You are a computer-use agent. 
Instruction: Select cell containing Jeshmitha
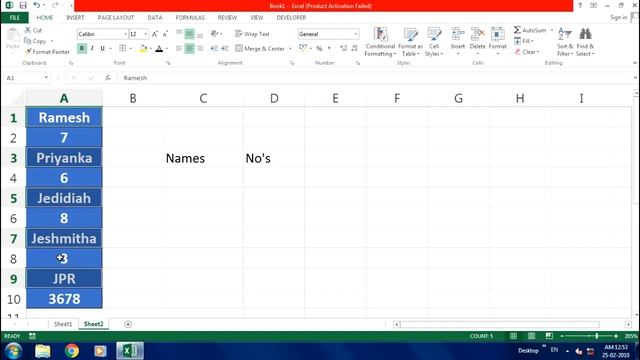(x=64, y=238)
